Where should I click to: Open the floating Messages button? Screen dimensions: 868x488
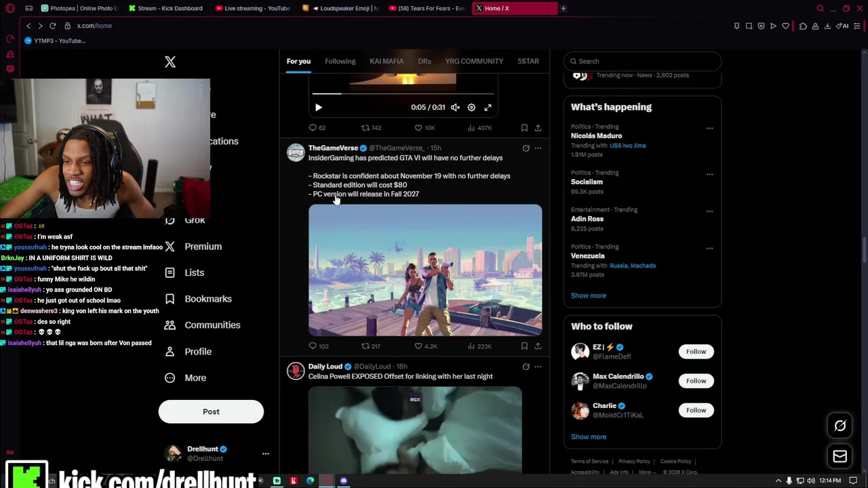click(840, 456)
